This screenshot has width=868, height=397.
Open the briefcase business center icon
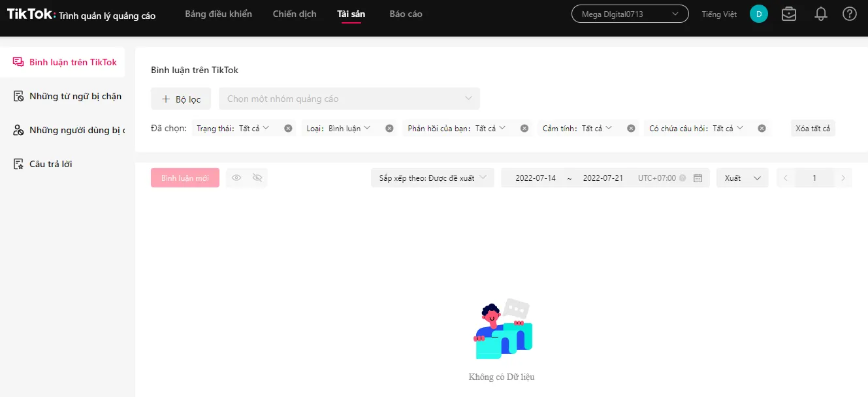click(789, 14)
